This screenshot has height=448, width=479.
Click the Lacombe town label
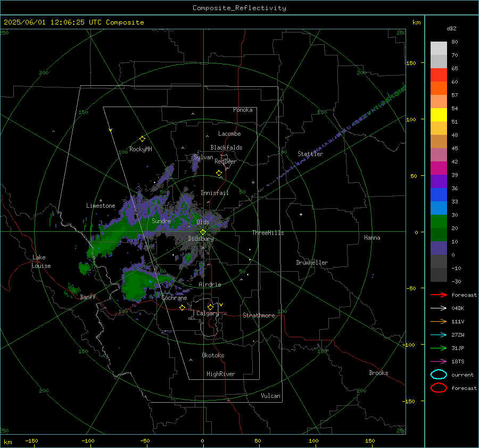pyautogui.click(x=229, y=134)
